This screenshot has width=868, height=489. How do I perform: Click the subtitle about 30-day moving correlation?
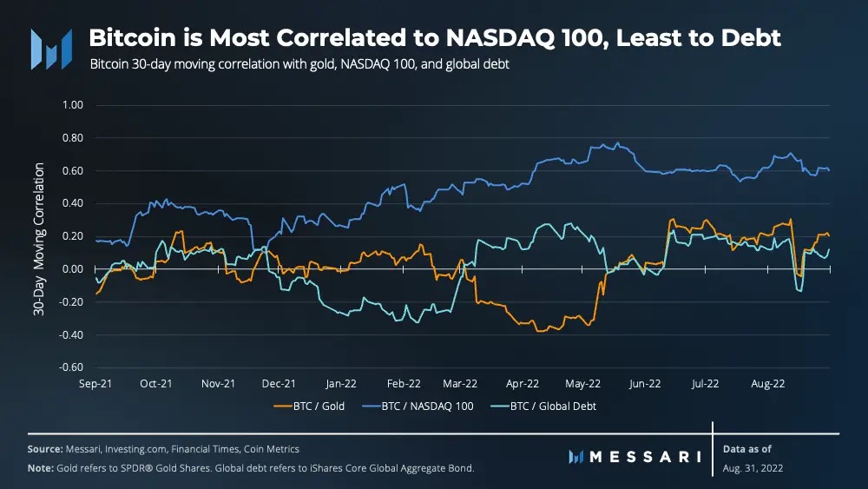pyautogui.click(x=299, y=64)
